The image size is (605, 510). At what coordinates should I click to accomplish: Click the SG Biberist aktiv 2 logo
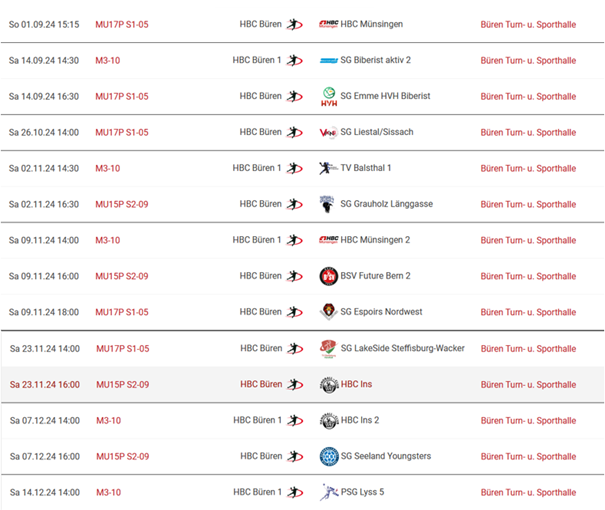tap(329, 61)
